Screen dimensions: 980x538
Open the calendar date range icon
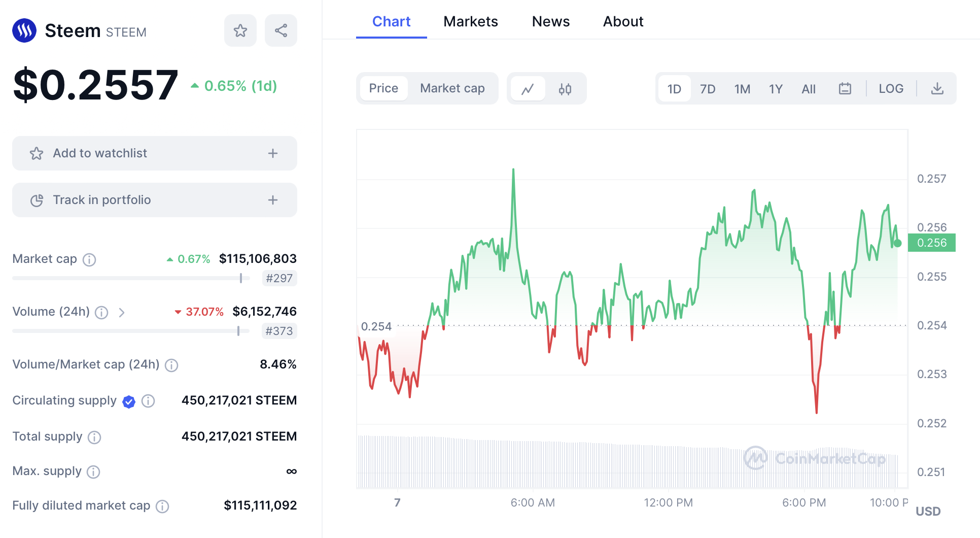[845, 89]
